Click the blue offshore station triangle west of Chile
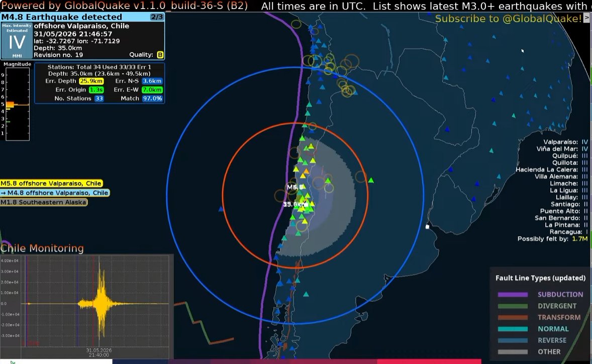Viewport: 592px width, 364px height. (x=221, y=209)
